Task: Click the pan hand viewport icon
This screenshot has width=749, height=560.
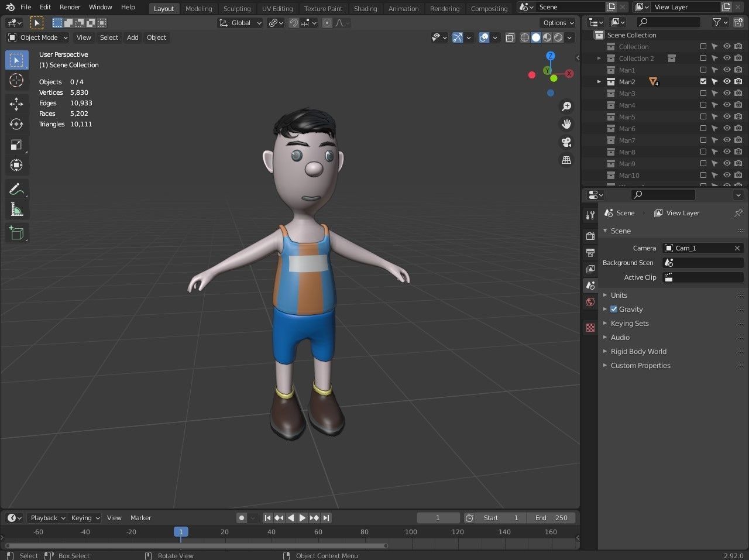Action: [x=566, y=124]
